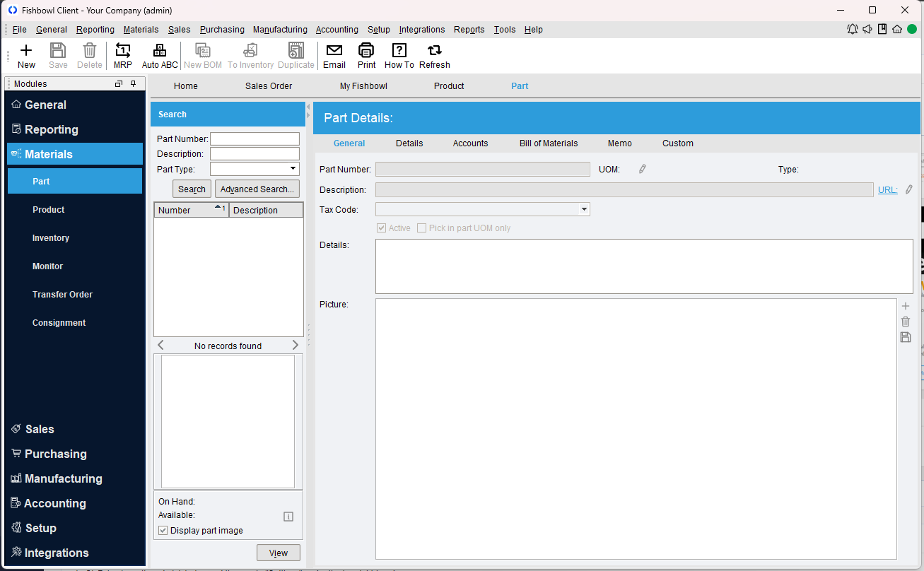The width and height of the screenshot is (924, 571).
Task: Open the File menu
Action: pos(19,30)
